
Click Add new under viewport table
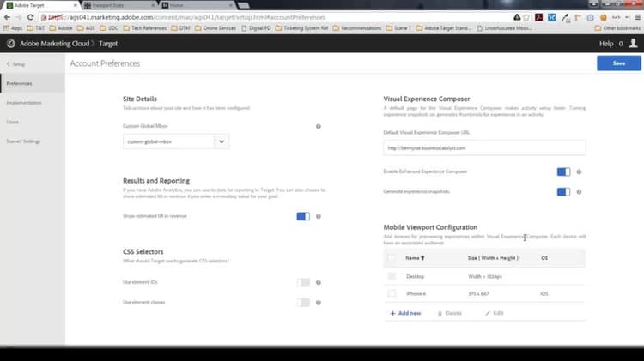click(405, 313)
